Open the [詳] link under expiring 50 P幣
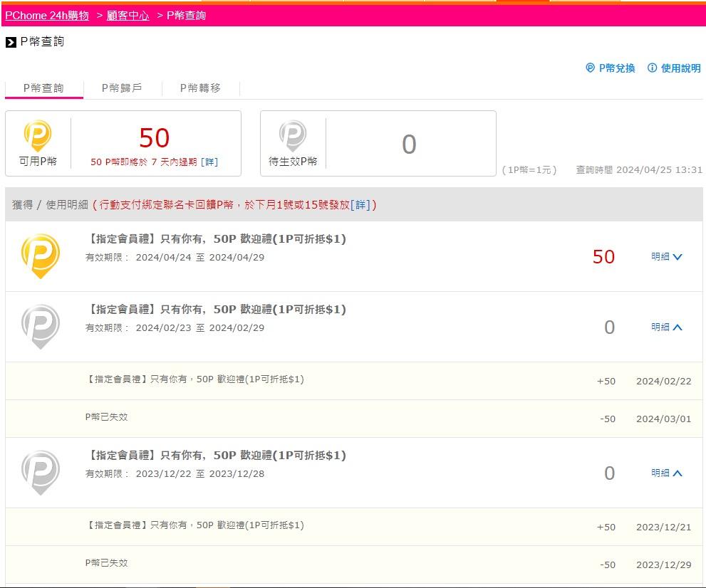Viewport: 706px width, 588px height. 209,162
